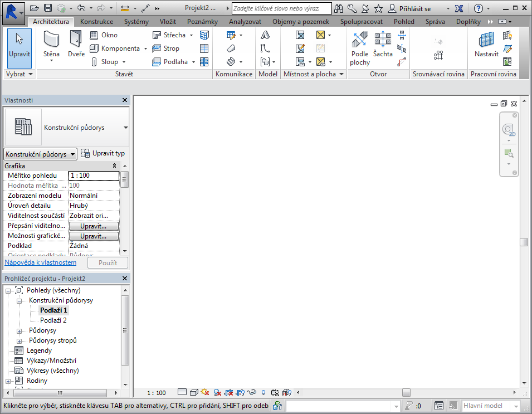Expand the Půdorysy stropů tree node
The width and height of the screenshot is (532, 414).
click(19, 341)
